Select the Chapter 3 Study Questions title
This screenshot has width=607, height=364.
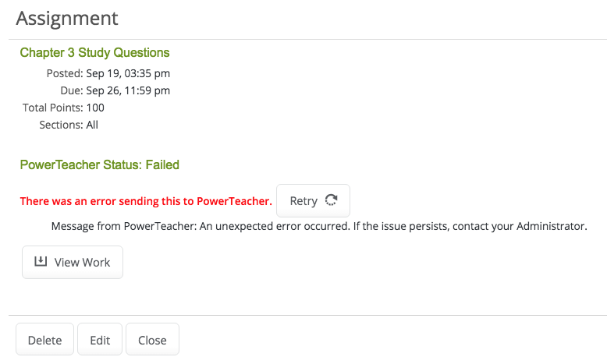95,52
